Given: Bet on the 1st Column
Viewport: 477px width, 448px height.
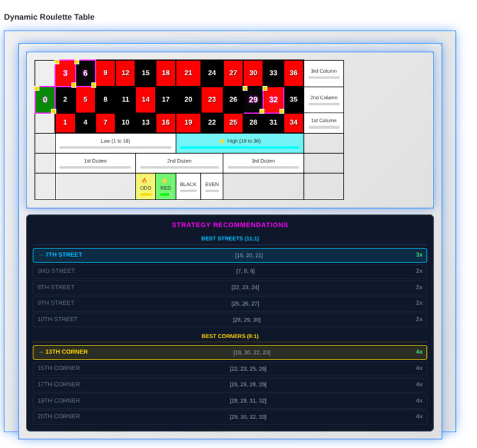Looking at the screenshot, I should pos(324,122).
